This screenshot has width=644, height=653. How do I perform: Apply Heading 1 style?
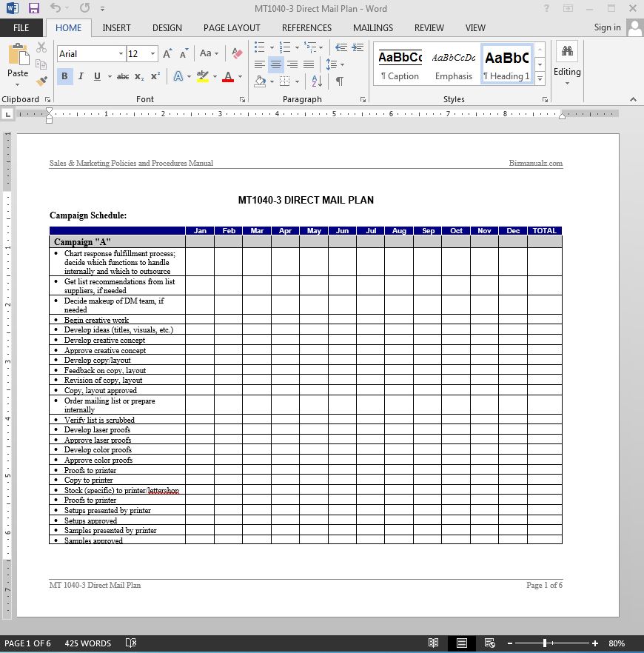(506, 64)
